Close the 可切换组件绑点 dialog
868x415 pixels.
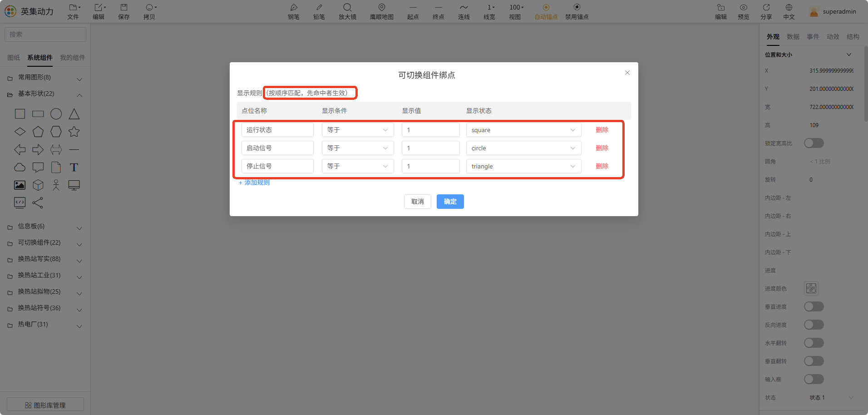coord(627,73)
